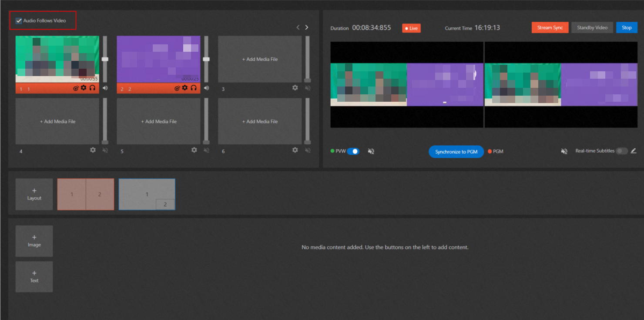Viewport: 644px width, 320px height.
Task: Open settings gear for media slot 5
Action: pyautogui.click(x=194, y=150)
